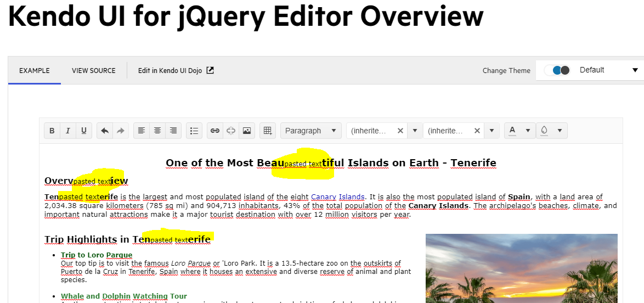Insert a hyperlink with the chain icon
Viewport: 644px width, 303px height.
pos(215,131)
